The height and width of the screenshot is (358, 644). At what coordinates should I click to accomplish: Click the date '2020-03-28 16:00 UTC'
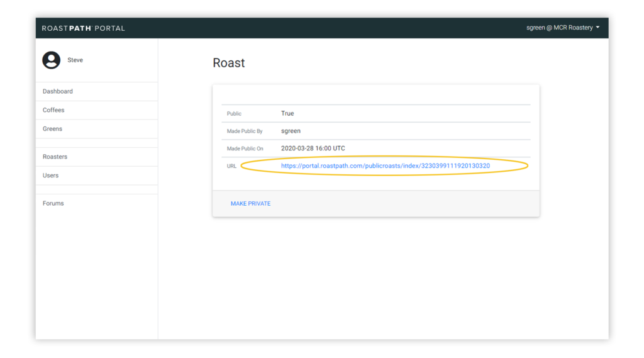pos(313,148)
